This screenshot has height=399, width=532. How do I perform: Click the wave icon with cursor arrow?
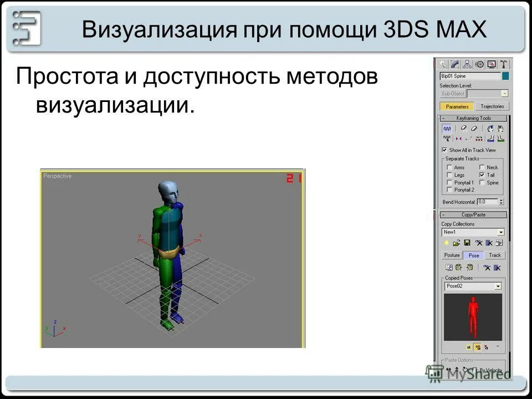[447, 139]
